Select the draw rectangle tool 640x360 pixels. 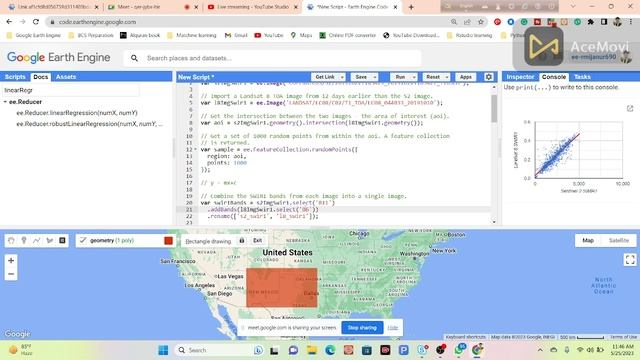(62, 240)
